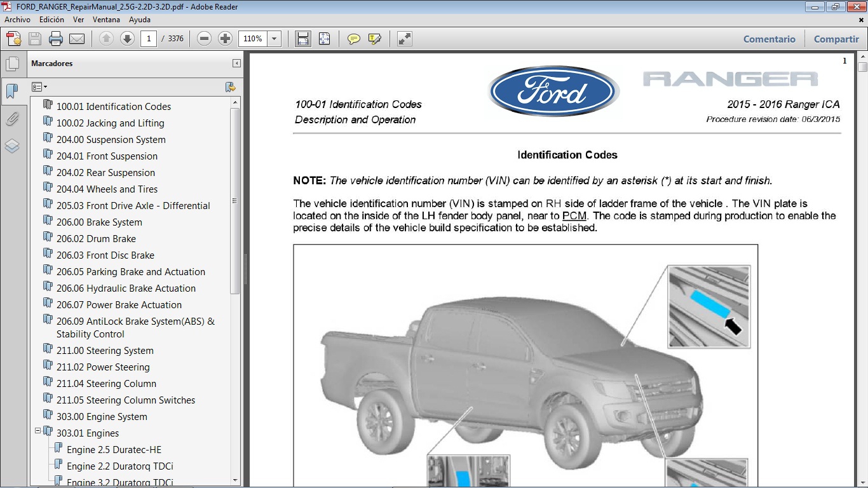This screenshot has height=488, width=868.
Task: Save a copy of the document
Action: [34, 38]
